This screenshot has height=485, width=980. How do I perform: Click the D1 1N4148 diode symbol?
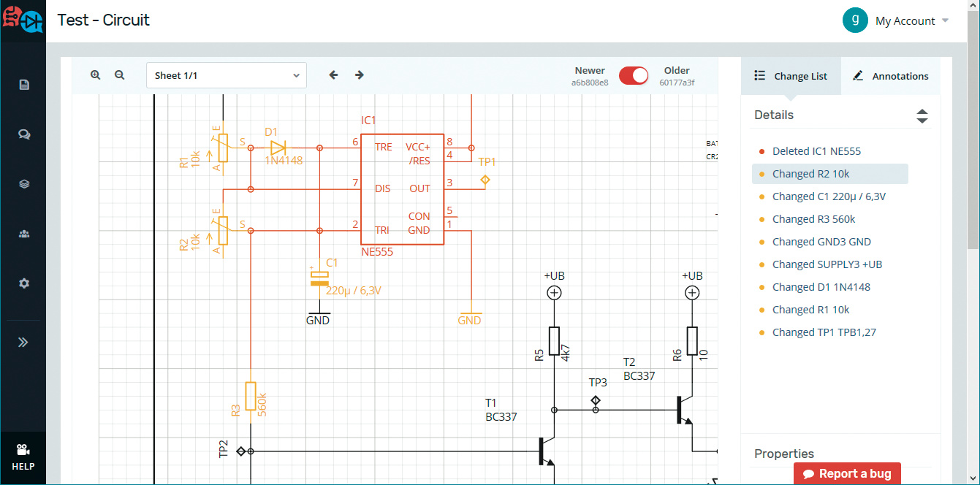pos(278,148)
